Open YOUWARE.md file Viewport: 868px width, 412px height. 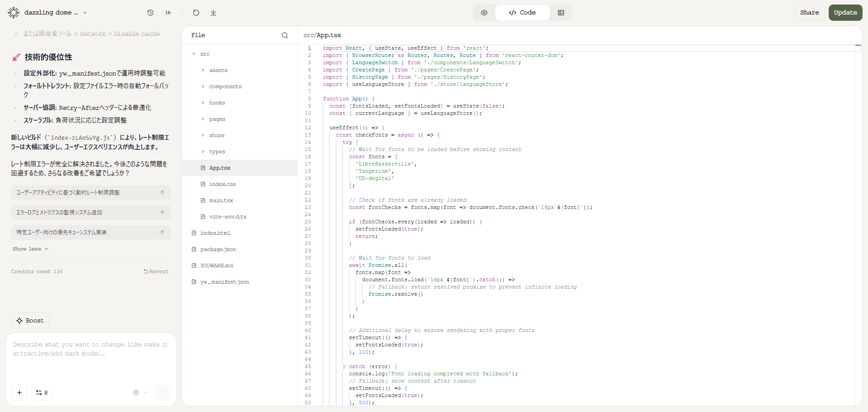240,265
